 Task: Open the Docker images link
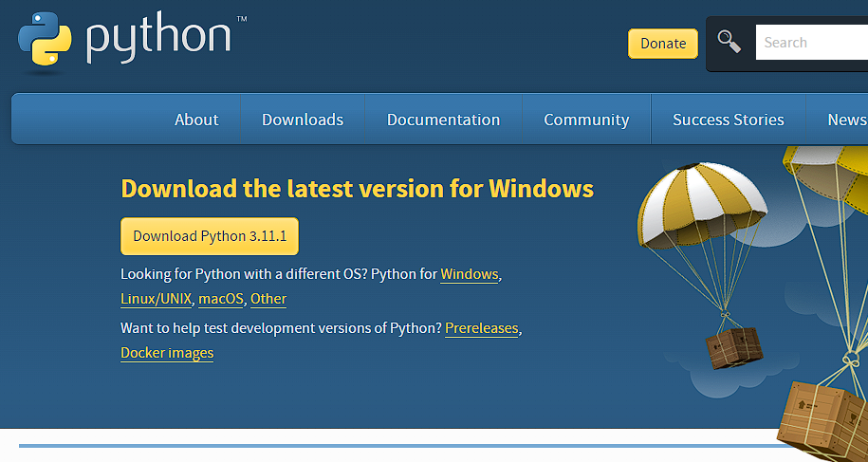click(167, 353)
